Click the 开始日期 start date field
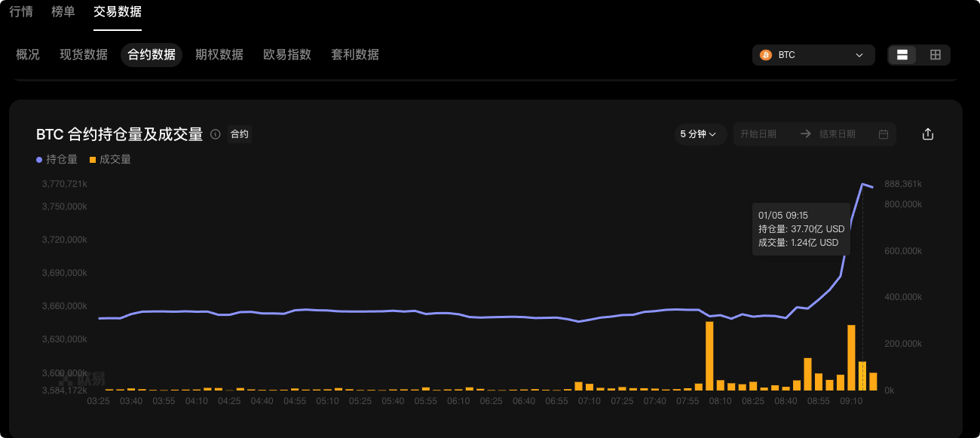This screenshot has height=438, width=980. point(758,134)
